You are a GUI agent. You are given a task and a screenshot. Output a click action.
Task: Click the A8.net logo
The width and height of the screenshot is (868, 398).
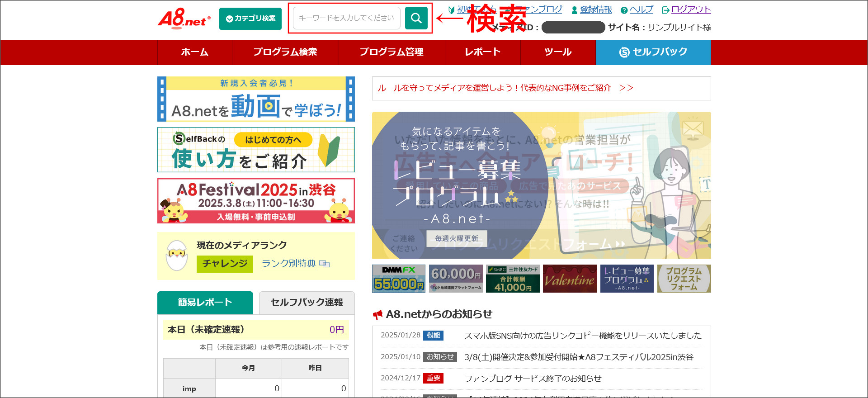pos(184,18)
